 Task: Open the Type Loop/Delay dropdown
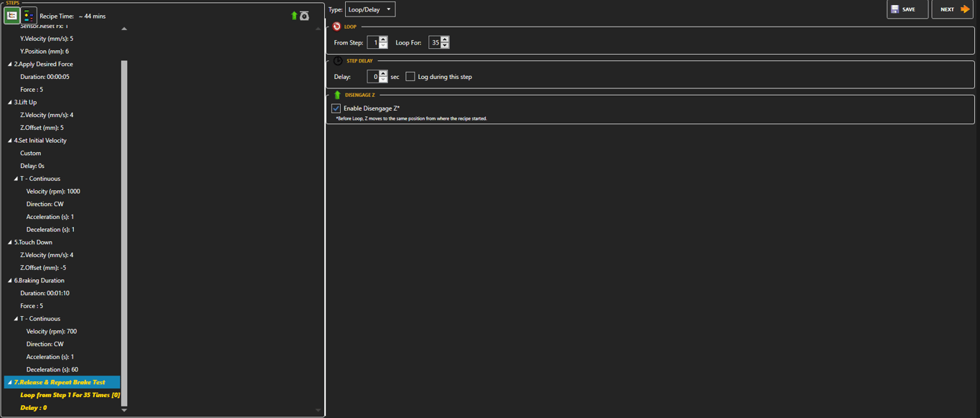point(370,9)
